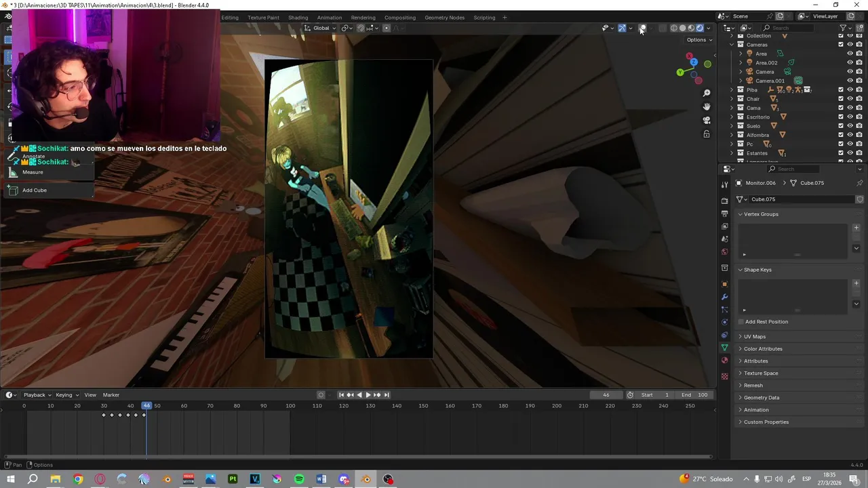Enable the Add Rest Position checkbox

pyautogui.click(x=741, y=322)
